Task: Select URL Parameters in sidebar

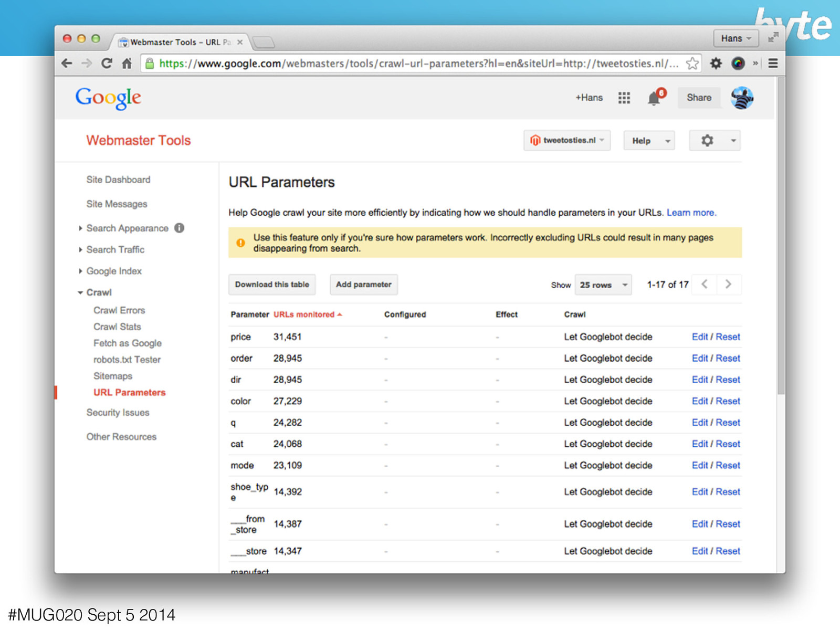Action: [x=129, y=392]
